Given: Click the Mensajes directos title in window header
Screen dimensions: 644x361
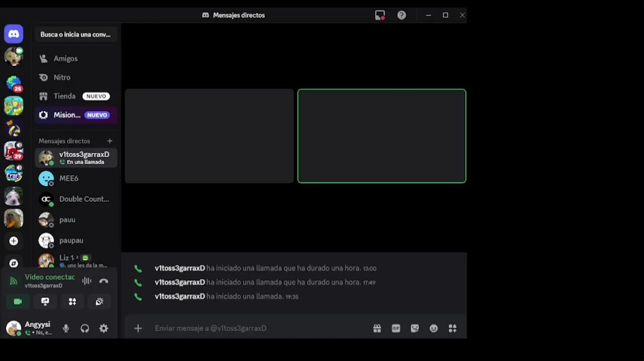Looking at the screenshot, I should click(239, 15).
